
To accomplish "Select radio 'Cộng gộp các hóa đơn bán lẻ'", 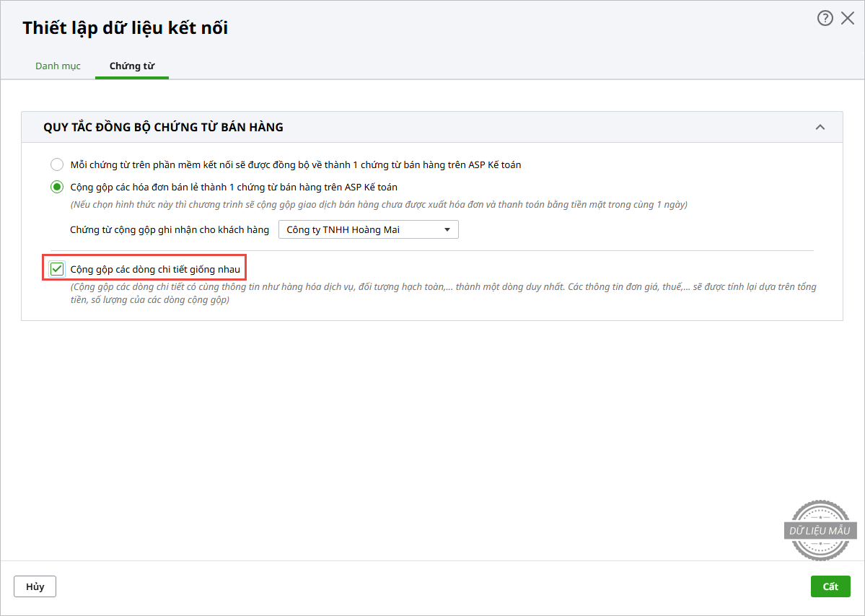I will (x=57, y=187).
